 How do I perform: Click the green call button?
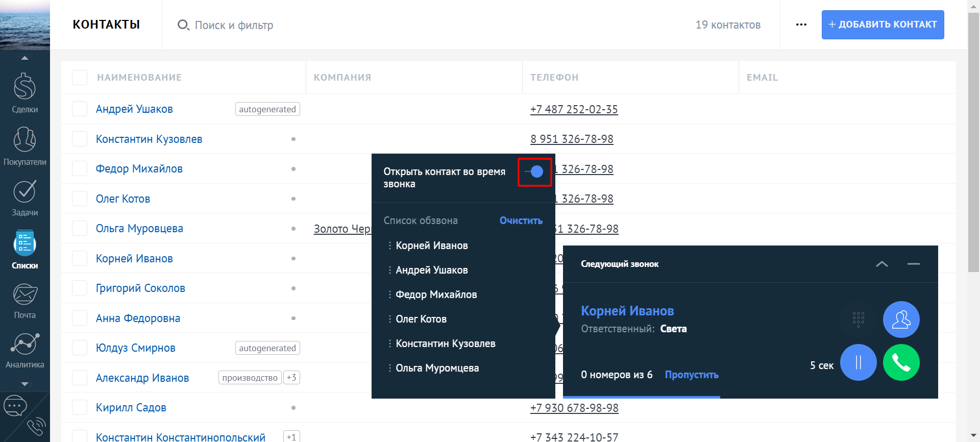[x=901, y=362]
